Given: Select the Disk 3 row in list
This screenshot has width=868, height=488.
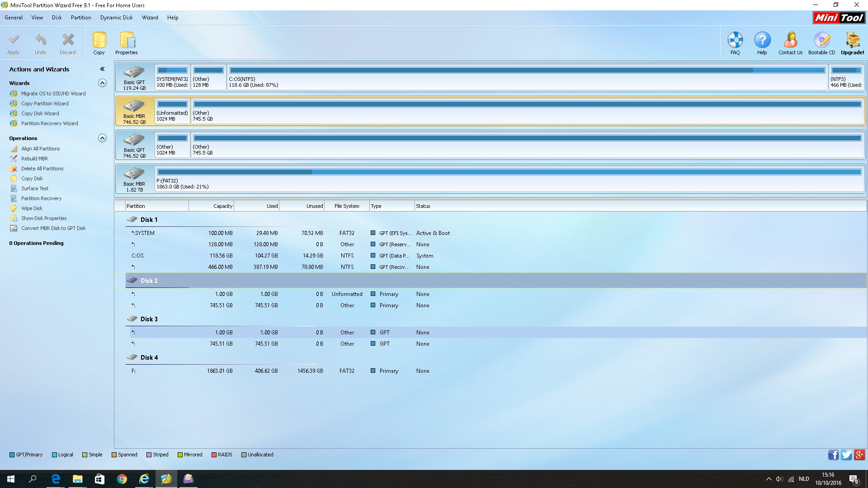Looking at the screenshot, I should tap(149, 319).
